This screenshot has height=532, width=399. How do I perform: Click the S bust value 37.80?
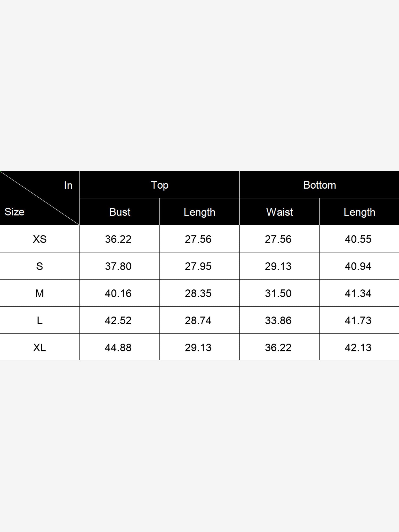[118, 266]
